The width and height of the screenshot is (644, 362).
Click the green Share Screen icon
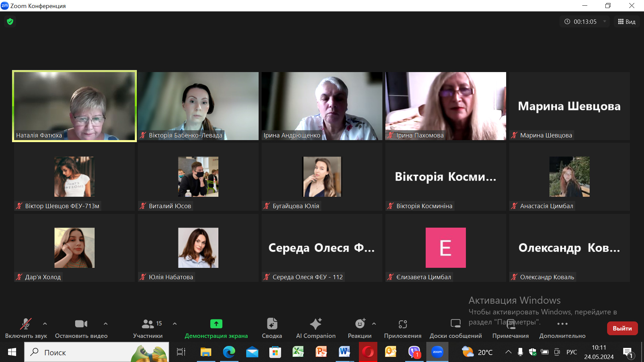click(216, 324)
